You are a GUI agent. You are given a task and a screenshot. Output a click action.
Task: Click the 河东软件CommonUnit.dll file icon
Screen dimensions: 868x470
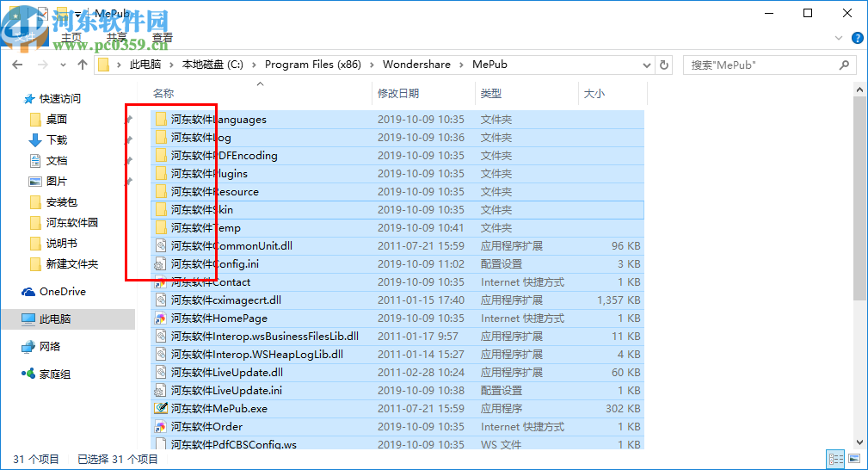161,245
